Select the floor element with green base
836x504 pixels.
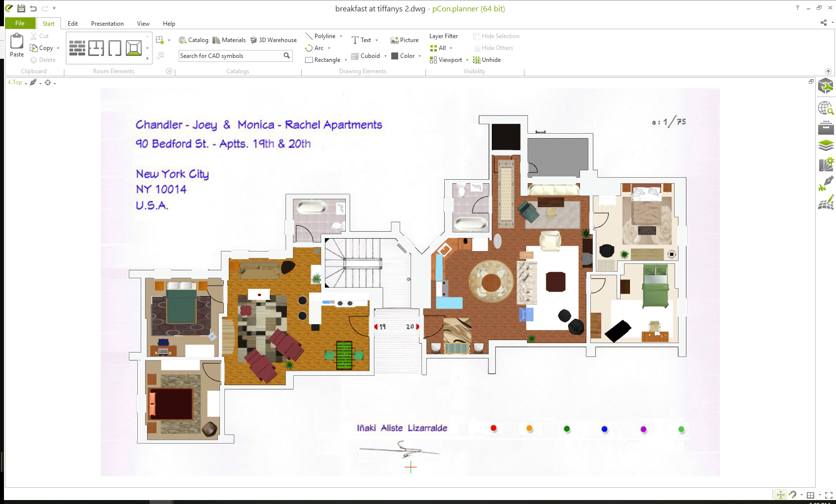(x=134, y=48)
